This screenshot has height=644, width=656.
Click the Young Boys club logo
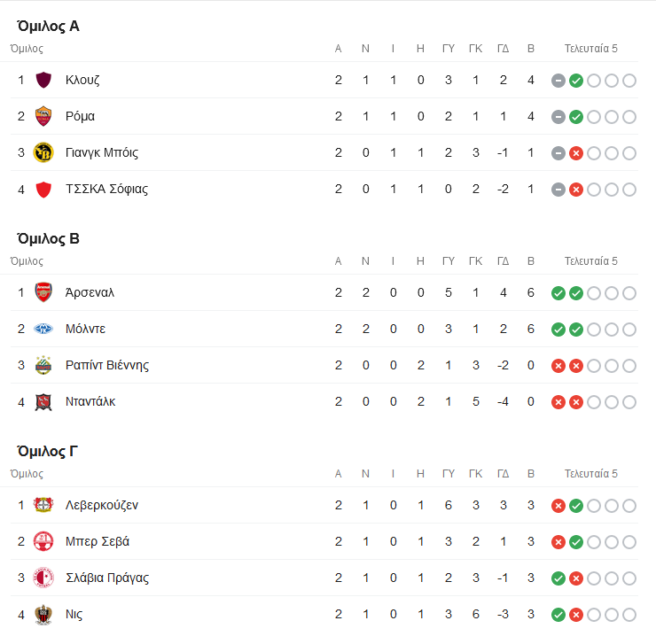[x=43, y=152]
